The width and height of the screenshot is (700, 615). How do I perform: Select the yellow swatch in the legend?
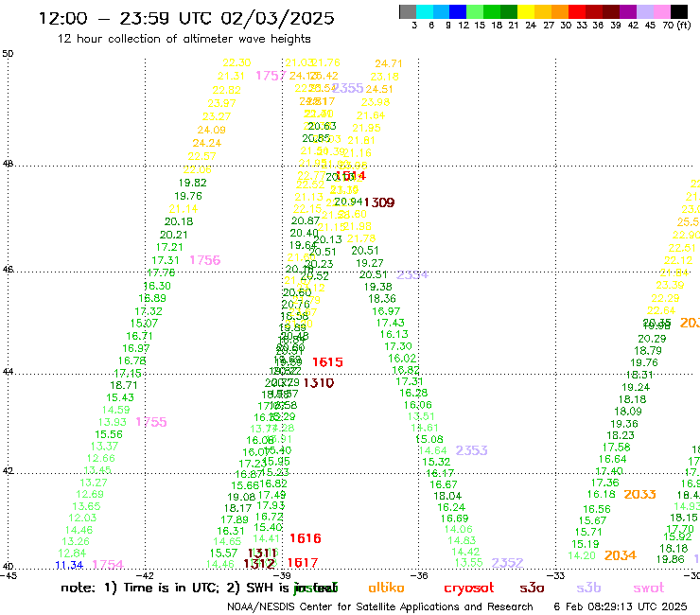(525, 11)
